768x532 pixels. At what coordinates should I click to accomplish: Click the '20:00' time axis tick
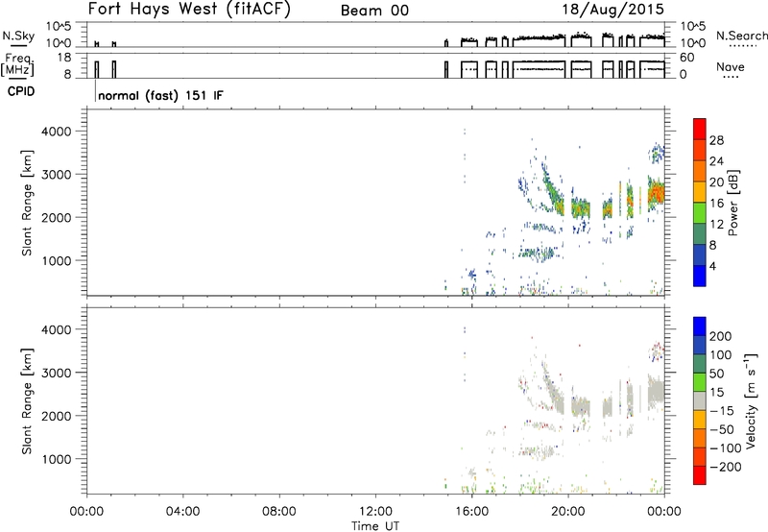pyautogui.click(x=567, y=512)
